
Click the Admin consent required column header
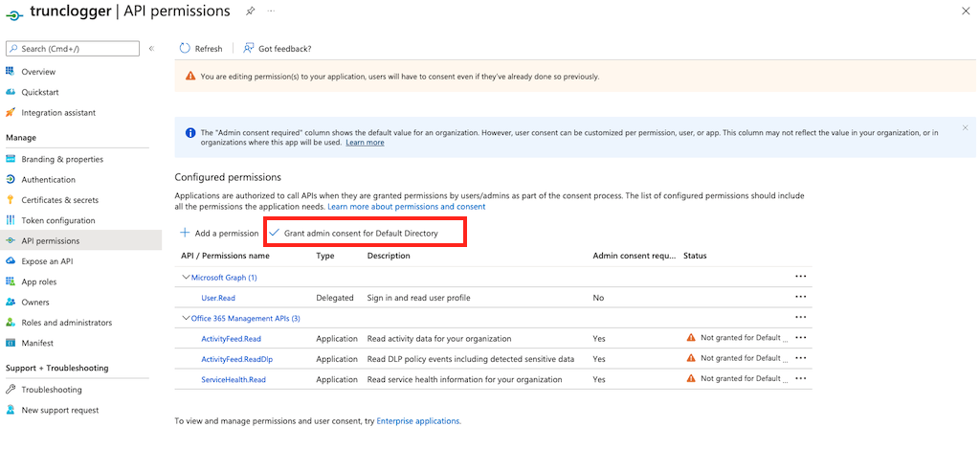[x=634, y=256]
